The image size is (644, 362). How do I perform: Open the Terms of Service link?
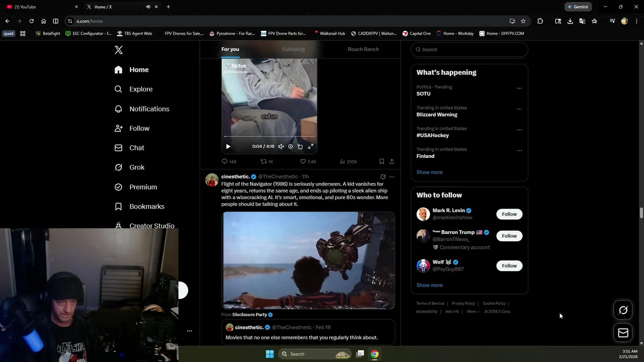(430, 303)
